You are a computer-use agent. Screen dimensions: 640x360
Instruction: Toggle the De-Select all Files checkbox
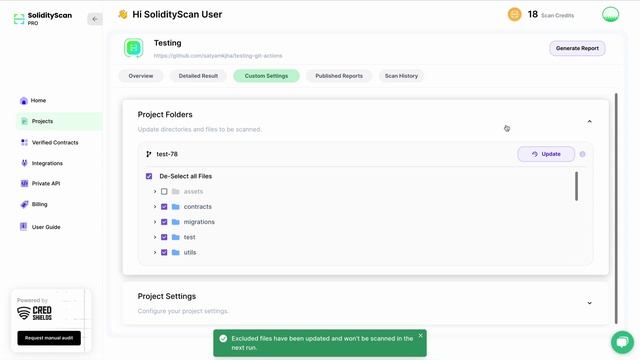149,176
